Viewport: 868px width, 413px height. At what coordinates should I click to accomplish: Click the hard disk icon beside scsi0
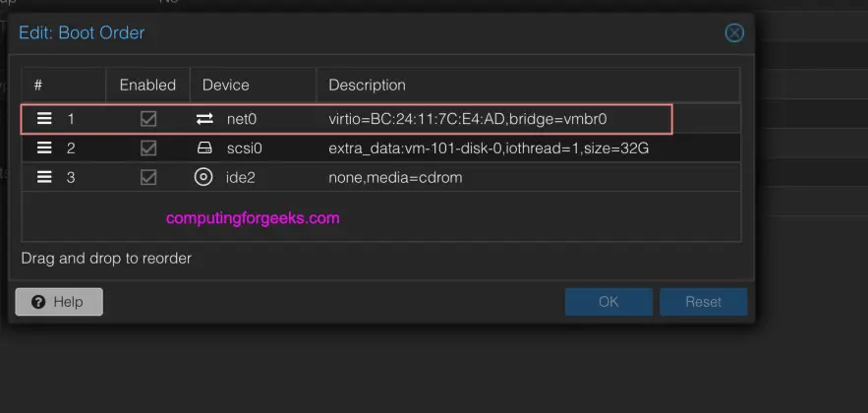point(204,148)
